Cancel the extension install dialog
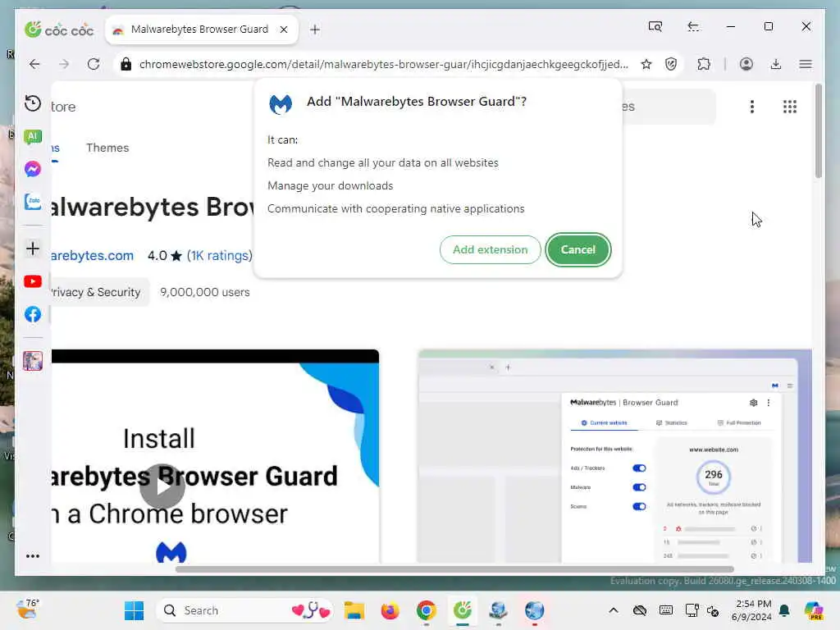This screenshot has height=630, width=840. point(577,249)
